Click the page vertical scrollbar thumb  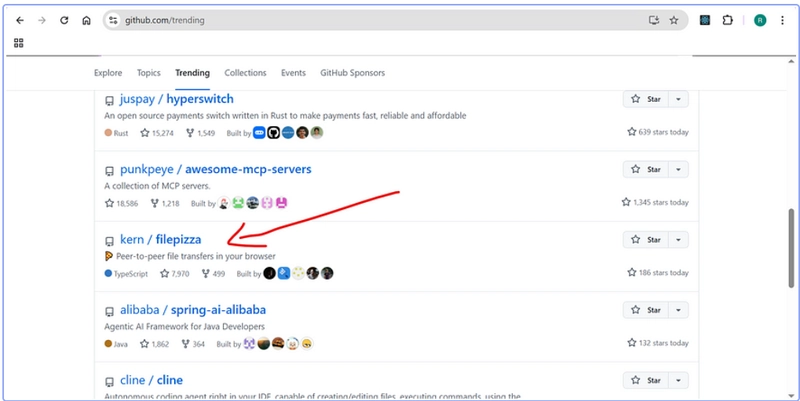click(791, 248)
